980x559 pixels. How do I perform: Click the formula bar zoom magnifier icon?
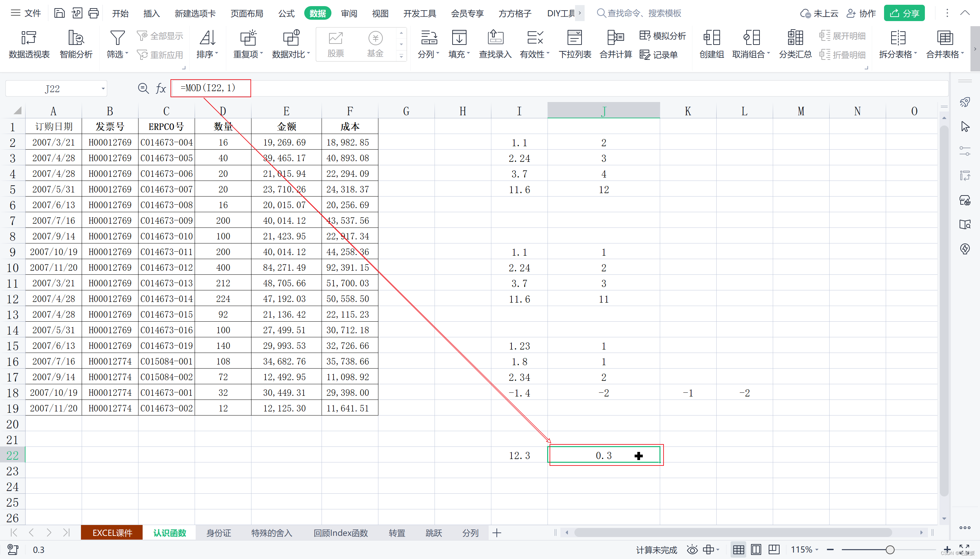(143, 89)
